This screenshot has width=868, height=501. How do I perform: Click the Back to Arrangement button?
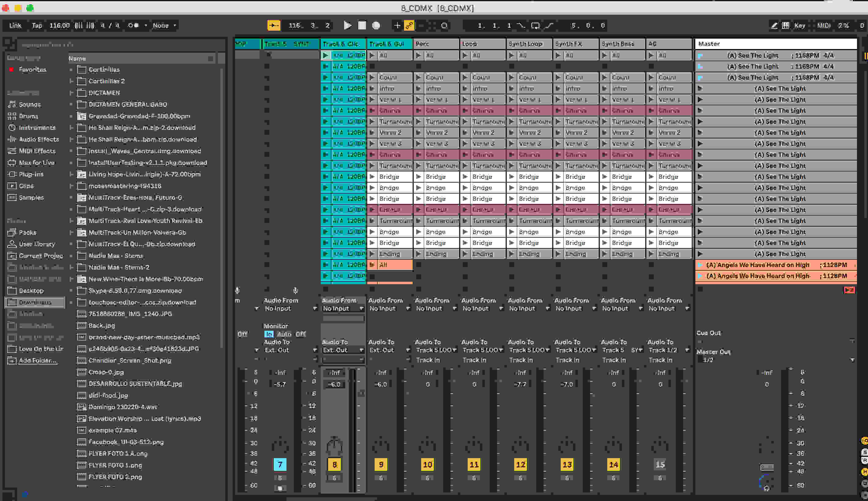[849, 290]
